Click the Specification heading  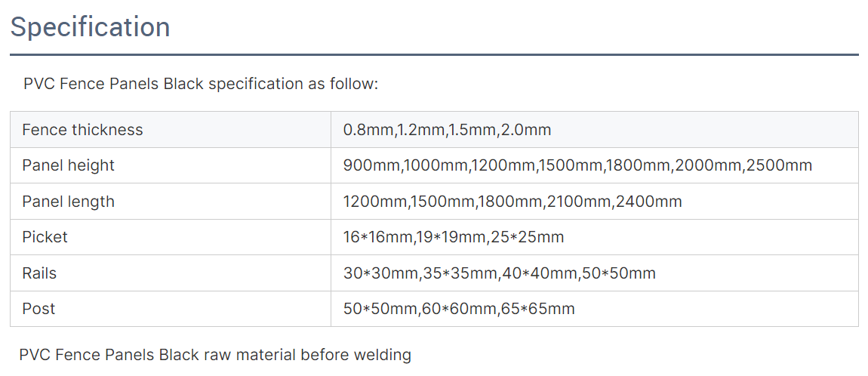[x=91, y=27]
